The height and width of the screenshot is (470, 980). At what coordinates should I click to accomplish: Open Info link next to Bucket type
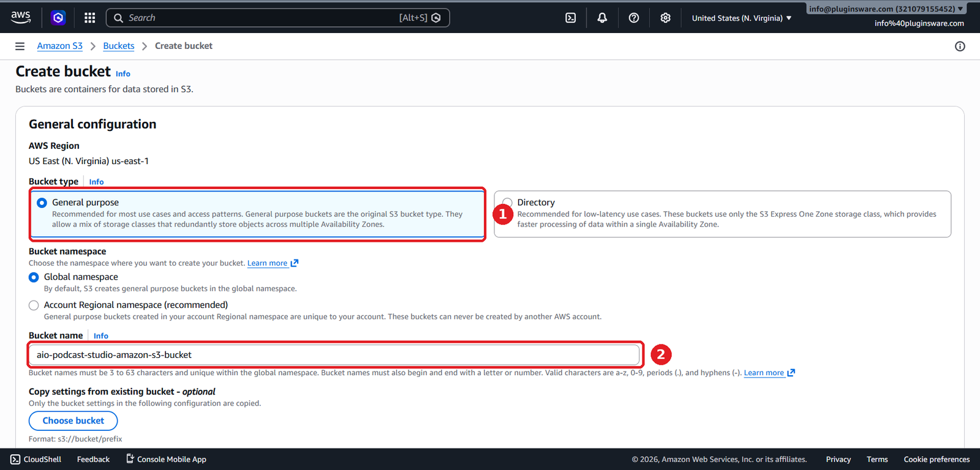coord(97,182)
